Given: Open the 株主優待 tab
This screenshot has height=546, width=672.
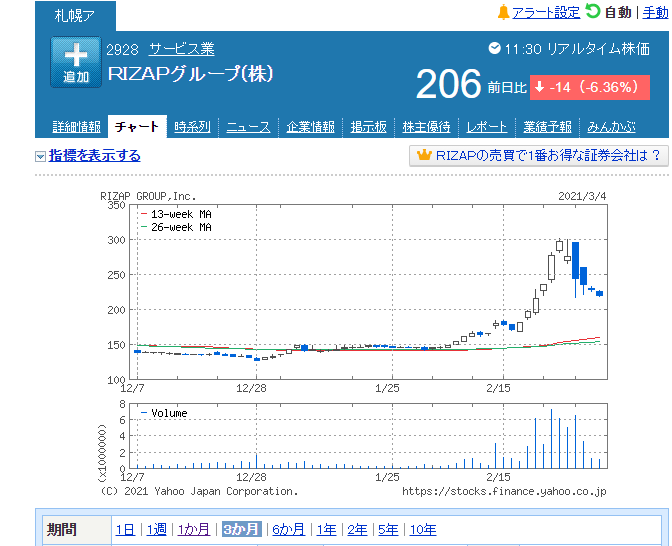Looking at the screenshot, I should click(426, 127).
